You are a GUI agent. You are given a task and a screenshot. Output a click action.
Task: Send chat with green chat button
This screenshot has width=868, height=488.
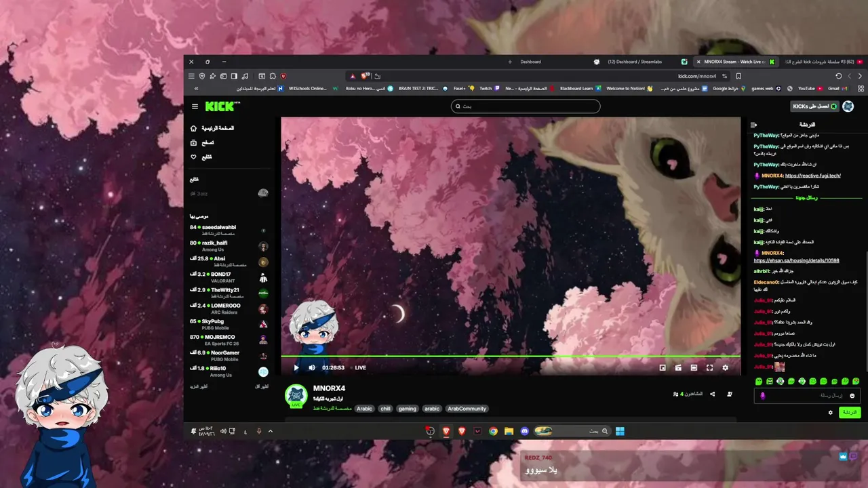[849, 412]
